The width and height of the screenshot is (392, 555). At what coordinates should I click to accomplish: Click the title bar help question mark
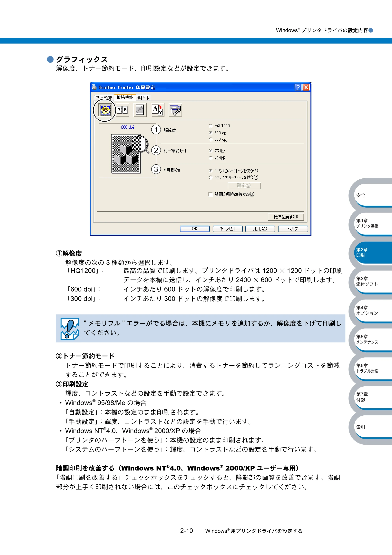tap(298, 87)
